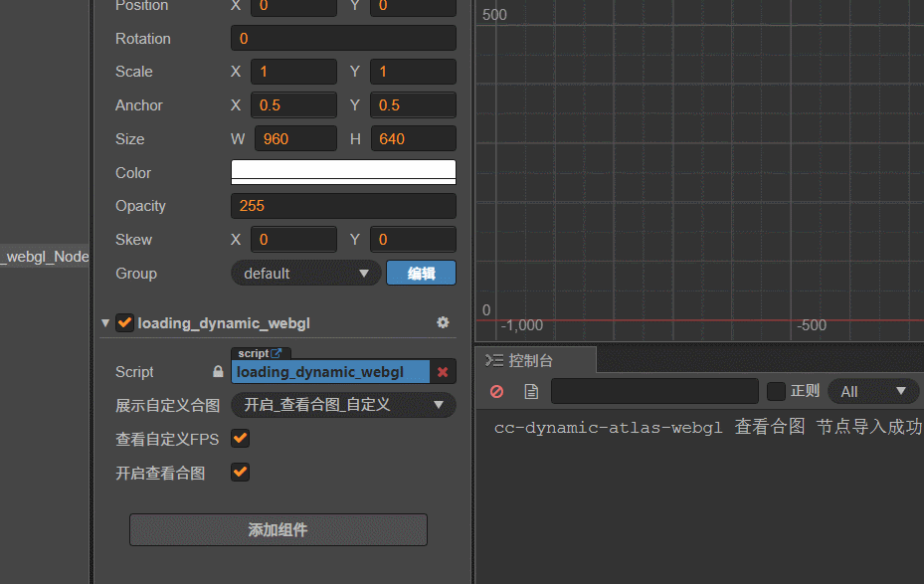Click the console search filter field

(x=654, y=391)
